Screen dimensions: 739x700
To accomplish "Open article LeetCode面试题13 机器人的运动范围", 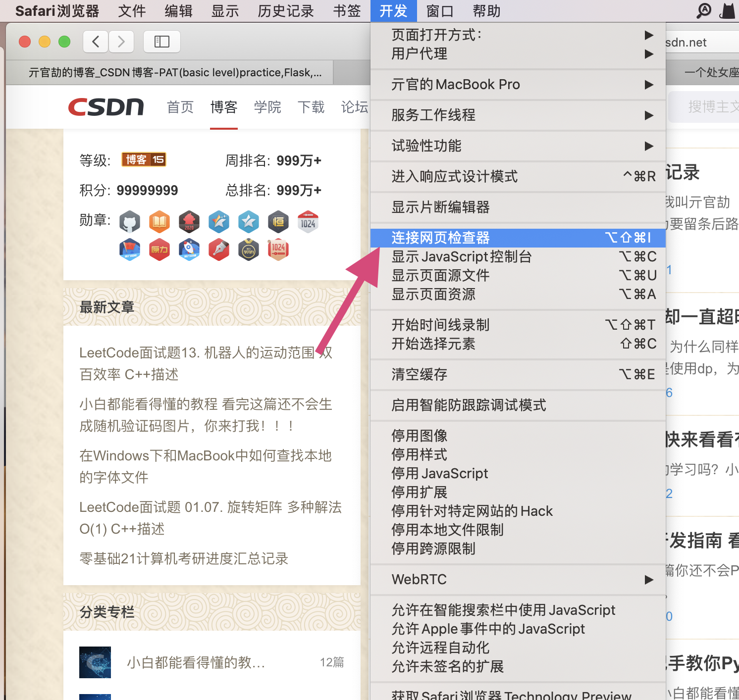I will pos(206,363).
